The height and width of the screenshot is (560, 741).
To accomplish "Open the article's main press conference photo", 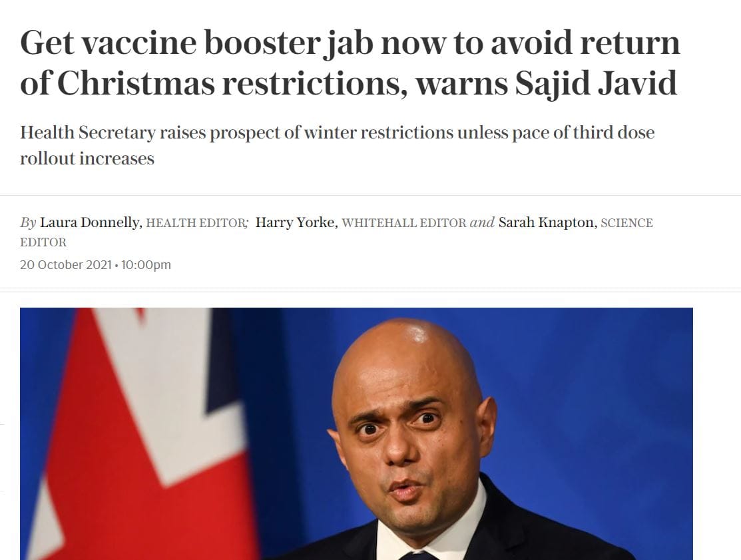I will (356, 434).
